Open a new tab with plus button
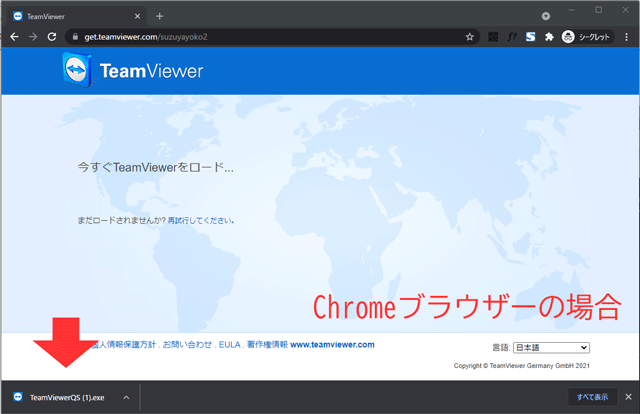Viewport: 640px width, 414px height. [x=160, y=16]
